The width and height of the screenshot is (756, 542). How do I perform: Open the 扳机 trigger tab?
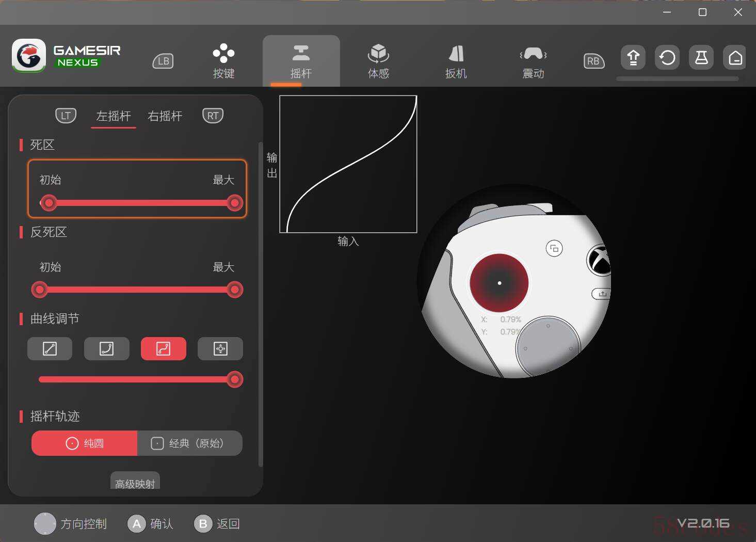coord(456,61)
